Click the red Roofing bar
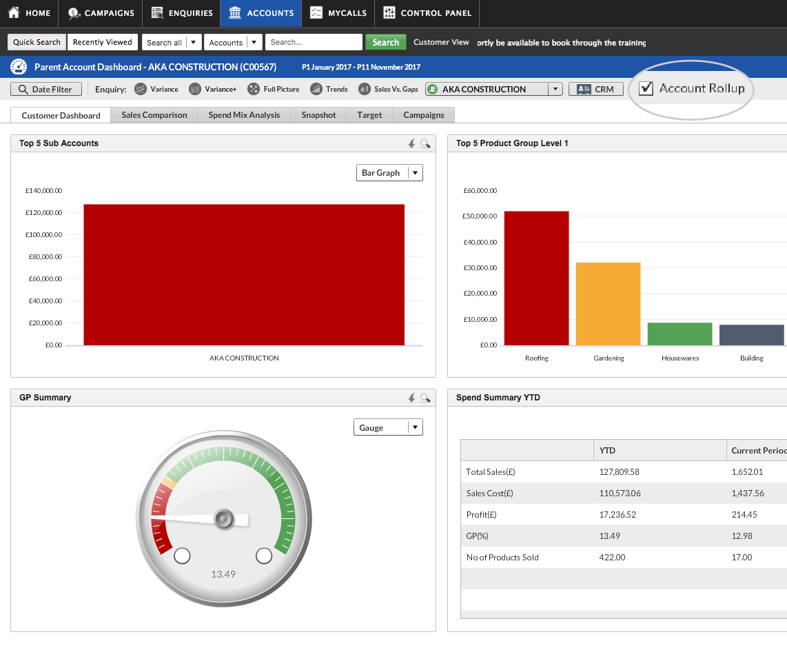787x672 pixels. 537,278
